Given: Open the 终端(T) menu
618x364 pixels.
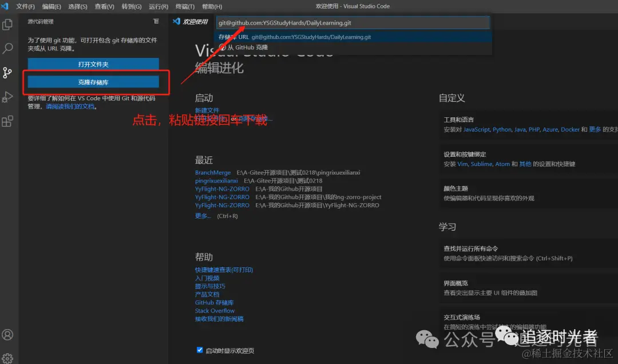Looking at the screenshot, I should click(185, 7).
